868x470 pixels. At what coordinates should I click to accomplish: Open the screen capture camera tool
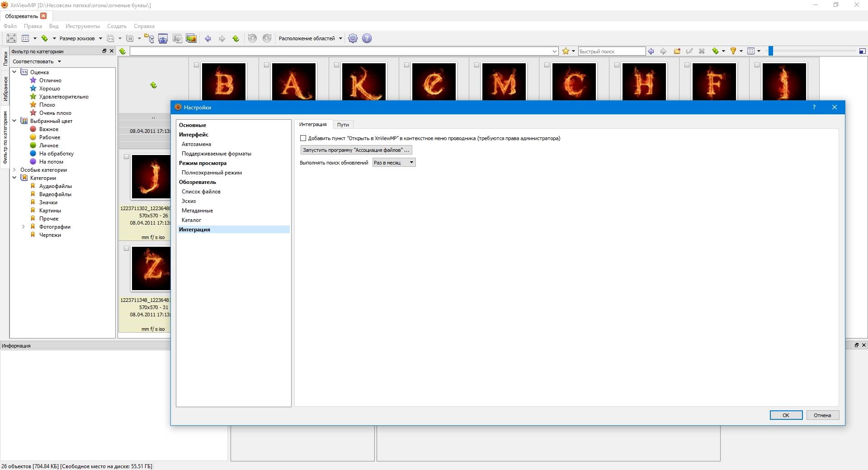point(163,38)
